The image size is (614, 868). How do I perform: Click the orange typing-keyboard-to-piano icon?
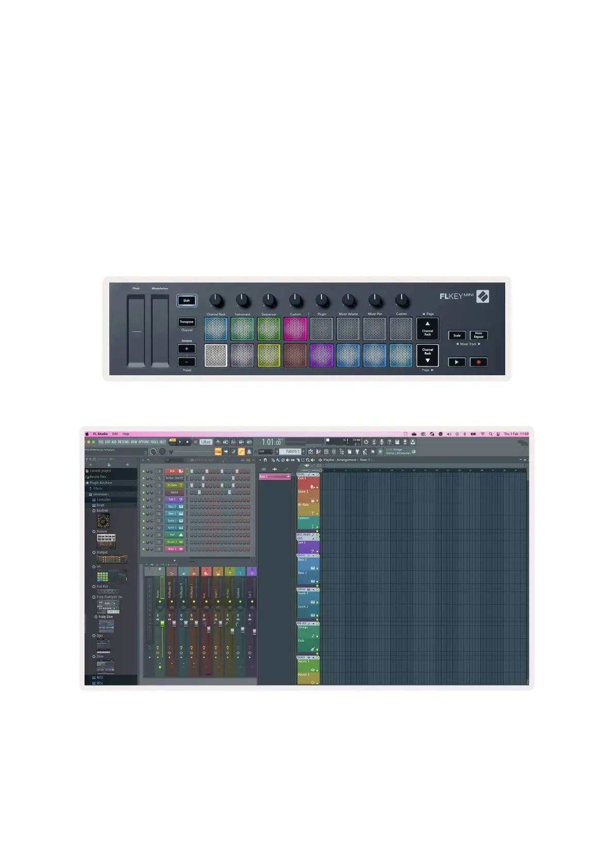pos(218,452)
